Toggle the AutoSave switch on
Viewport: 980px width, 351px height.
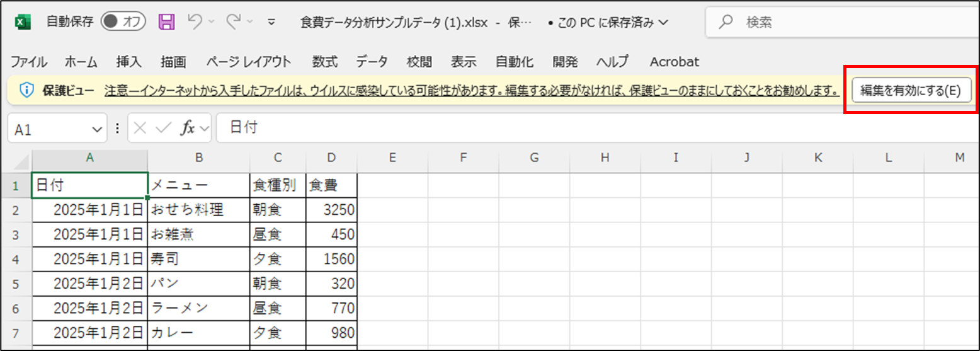coord(123,22)
